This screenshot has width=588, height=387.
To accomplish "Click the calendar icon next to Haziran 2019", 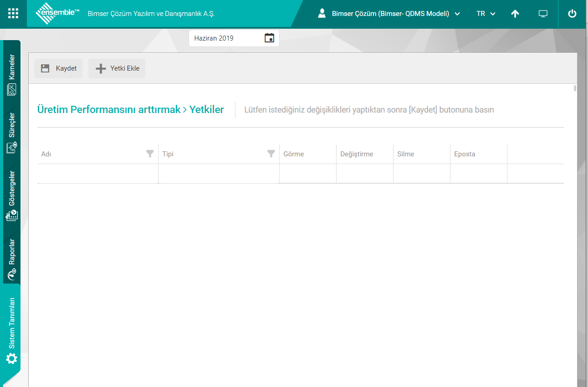I will pos(269,38).
